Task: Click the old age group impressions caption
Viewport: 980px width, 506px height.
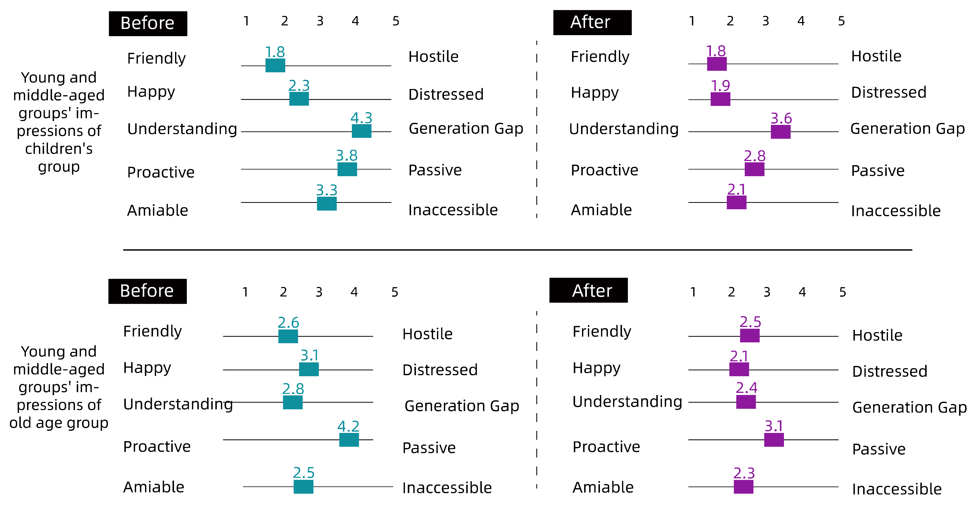Action: point(59,387)
